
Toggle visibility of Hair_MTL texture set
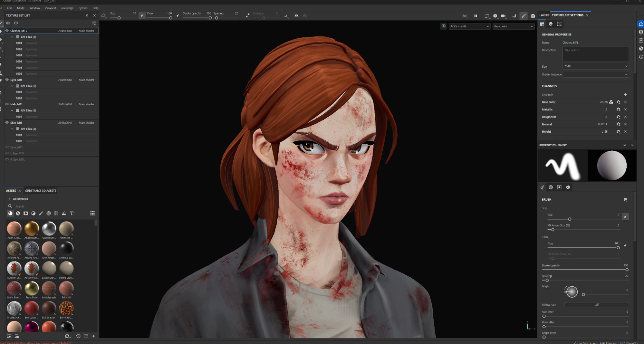coord(7,104)
